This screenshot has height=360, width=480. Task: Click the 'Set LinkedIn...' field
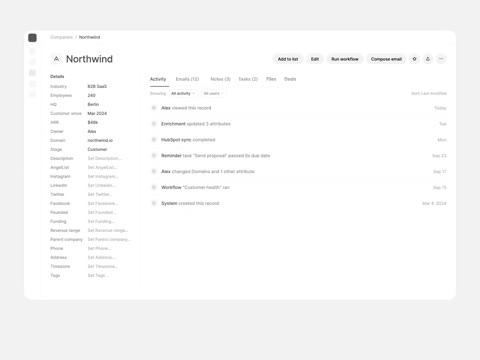coord(102,185)
